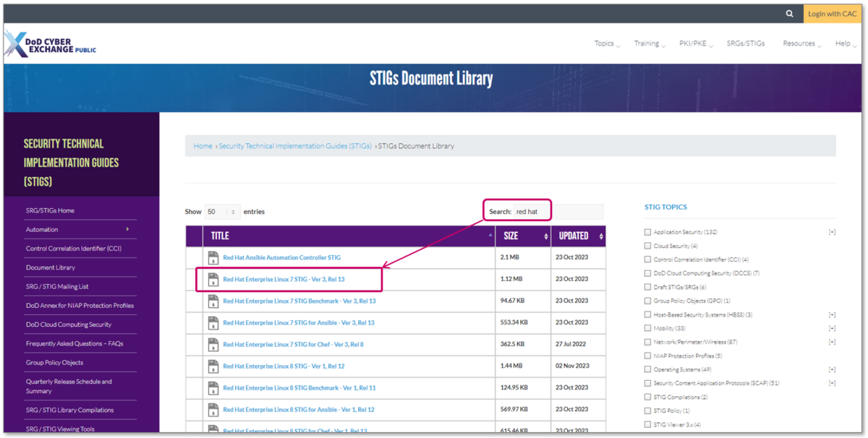Open DoD Annex for NIAP Protection Profiles

80,305
